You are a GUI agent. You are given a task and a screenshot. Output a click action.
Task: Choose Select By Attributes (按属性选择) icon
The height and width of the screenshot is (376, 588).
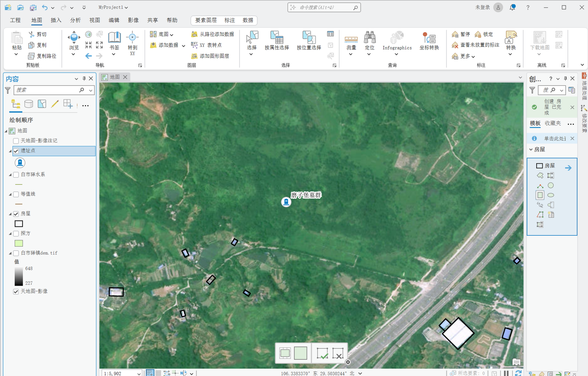(x=277, y=38)
